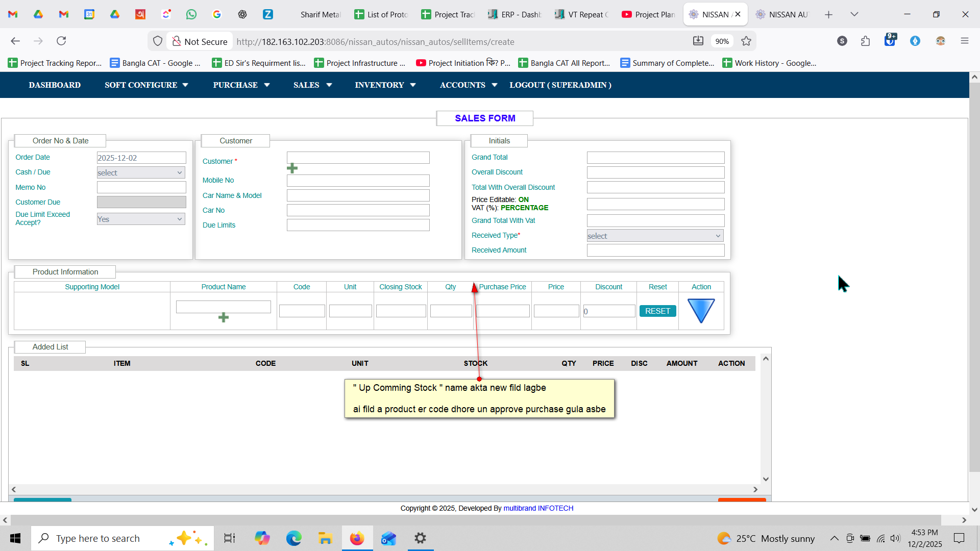Open the multibrand INFOTECH link

point(538,508)
